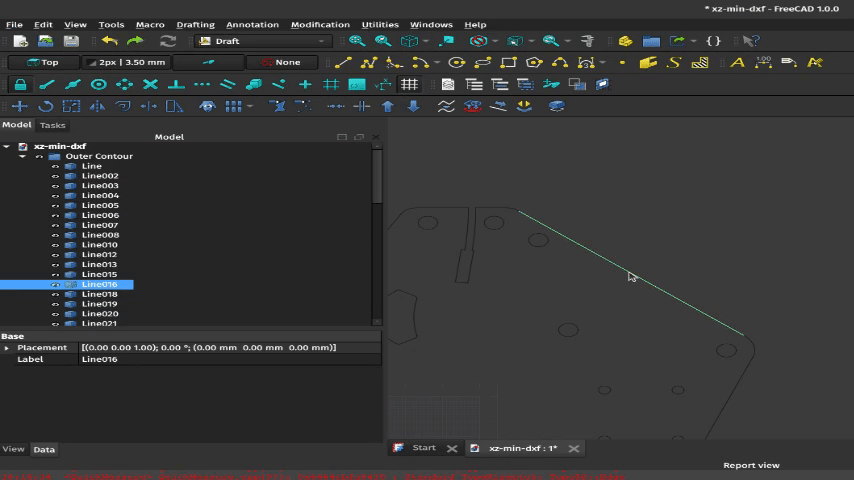Open the Annotation menu
Screen dimensions: 854x480
252,25
